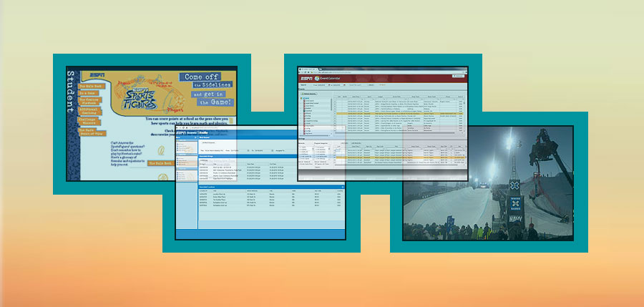Select first row in Associated Locations table
The image size is (644, 307).
click(270, 194)
